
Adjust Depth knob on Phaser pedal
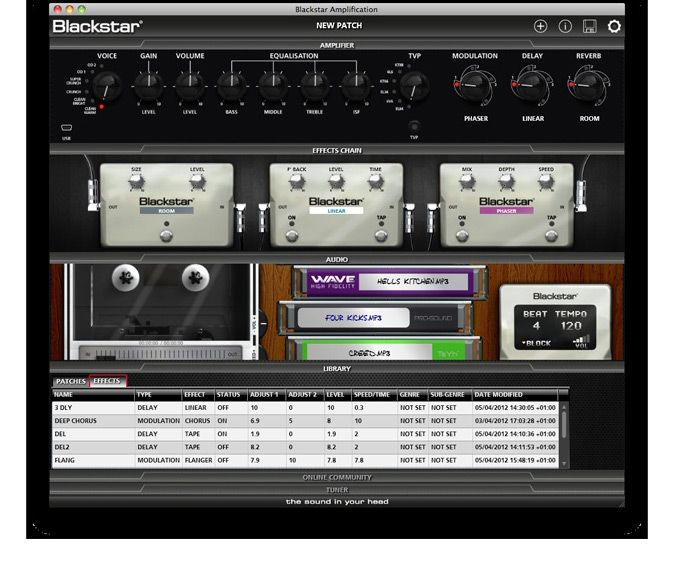507,182
